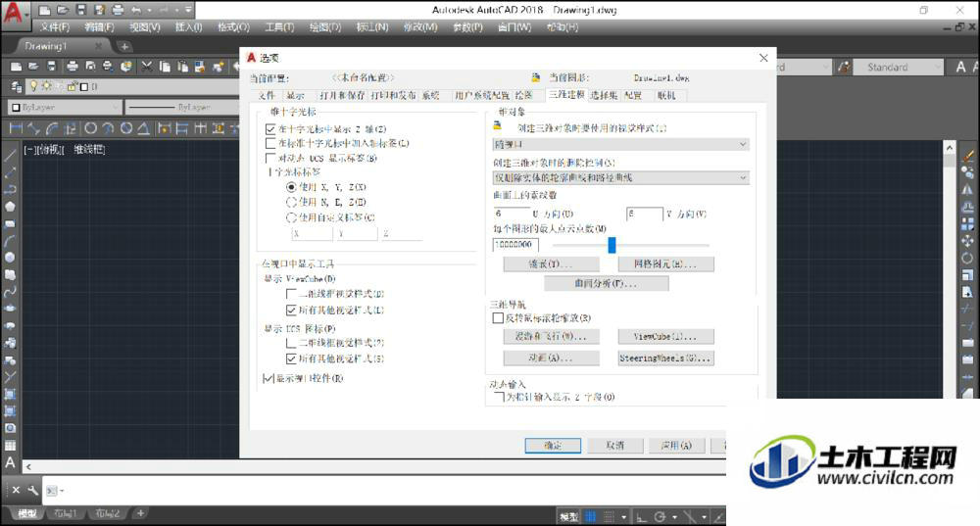Enable ViewCube 2D wireframe visual style (D) checkbox
Image resolution: width=980 pixels, height=526 pixels.
[291, 294]
